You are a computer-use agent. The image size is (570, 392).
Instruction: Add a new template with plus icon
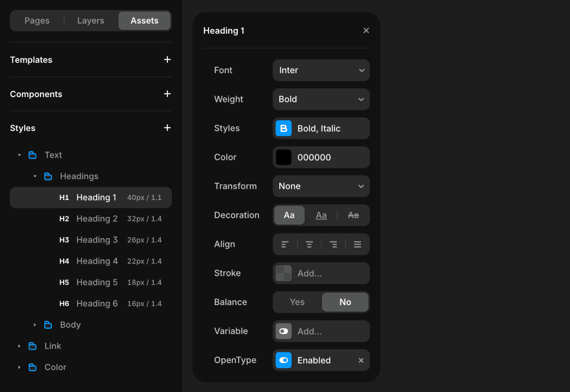click(x=167, y=60)
